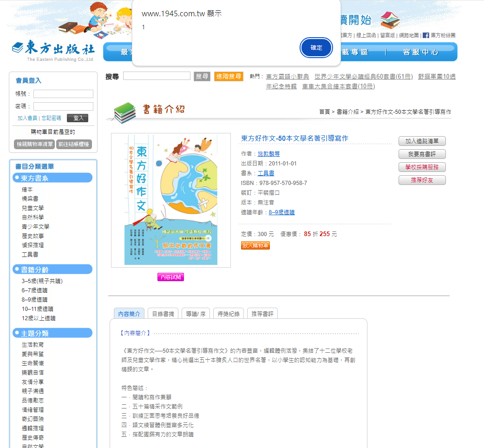Viewport: 484px width, 448px height.
Task: Click 檢視購物車清單 button
Action: tap(34, 144)
